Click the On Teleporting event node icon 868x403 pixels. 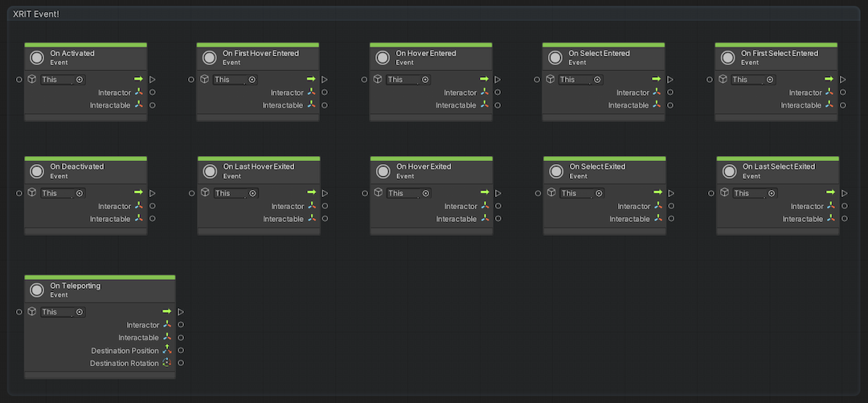36,290
